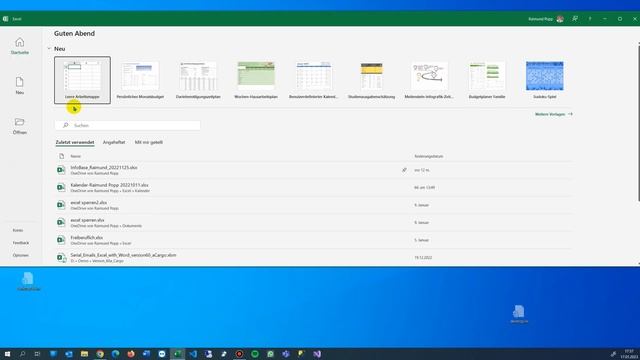640x360 pixels.
Task: Open Visual Studio Code from taskbar
Action: [193, 354]
